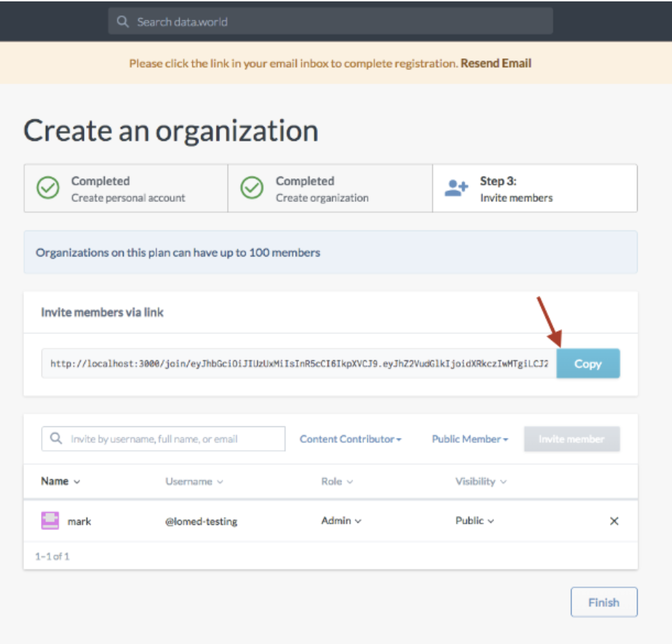Click the Resend Email link
The height and width of the screenshot is (644, 672).
[496, 63]
